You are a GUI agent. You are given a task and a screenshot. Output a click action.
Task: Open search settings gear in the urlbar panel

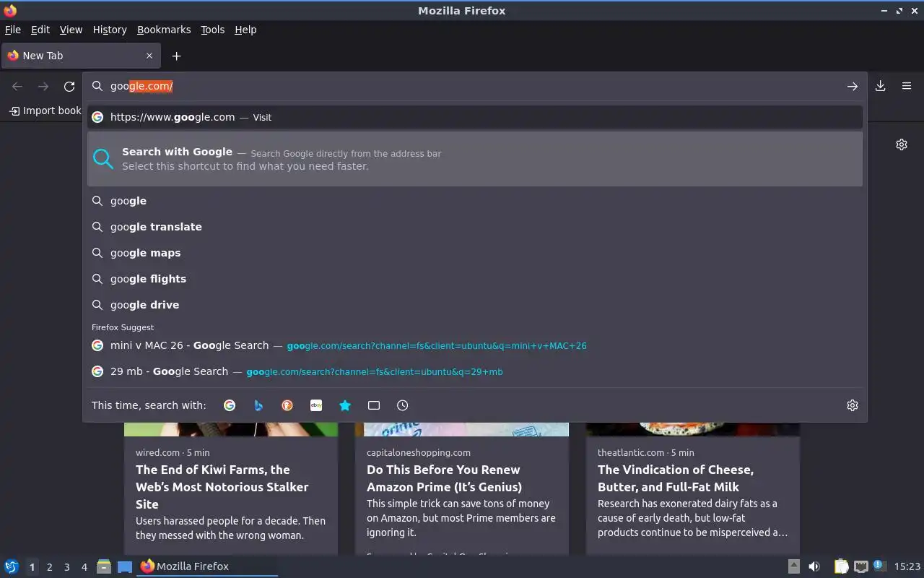(x=853, y=405)
